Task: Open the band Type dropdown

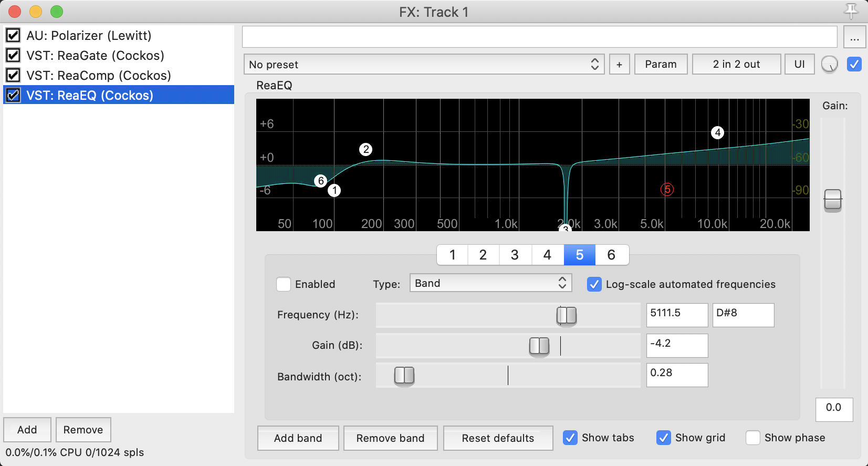Action: [490, 283]
